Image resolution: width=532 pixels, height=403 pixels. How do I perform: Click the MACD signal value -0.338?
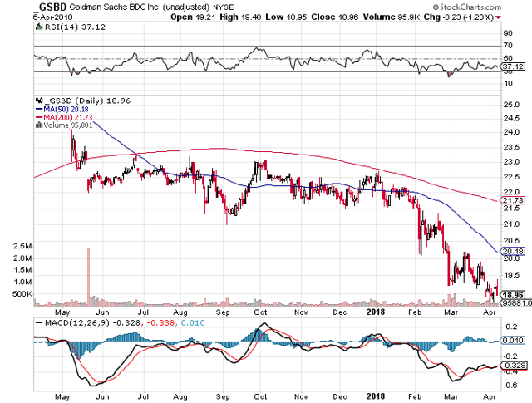[x=160, y=322]
